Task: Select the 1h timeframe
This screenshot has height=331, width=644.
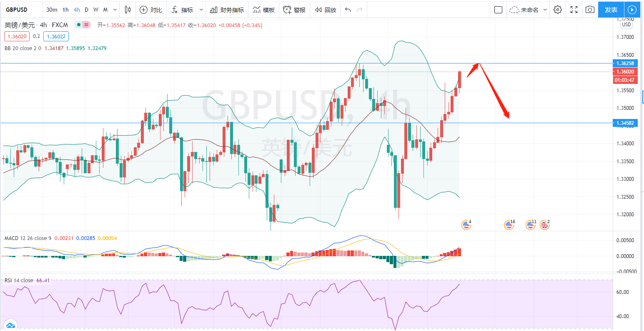Action: pyautogui.click(x=65, y=10)
